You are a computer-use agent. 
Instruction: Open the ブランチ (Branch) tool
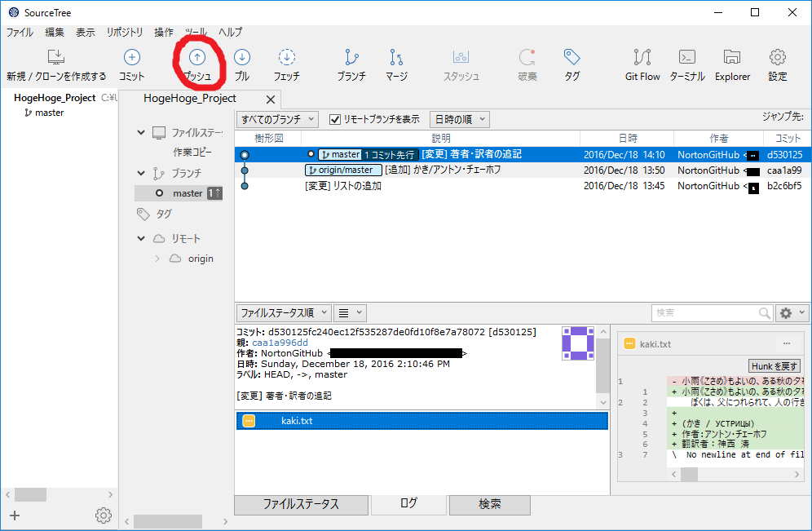coord(351,65)
